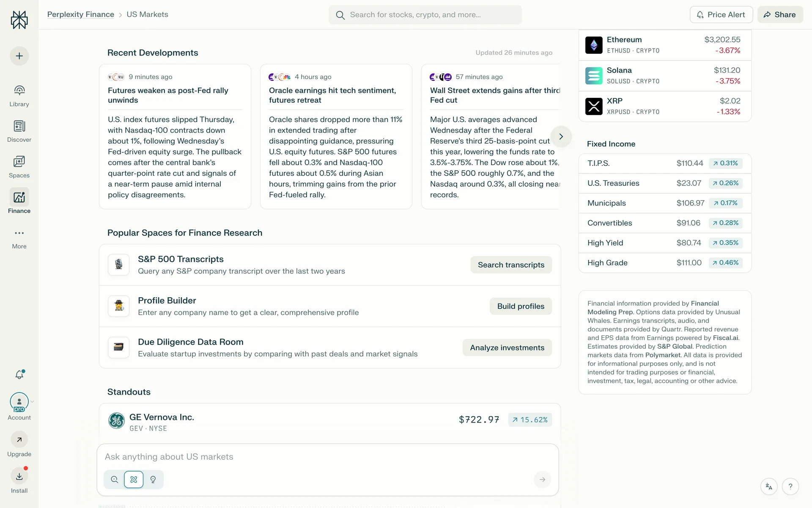The width and height of the screenshot is (812, 508).
Task: Open the Spaces sidebar section
Action: [x=19, y=167]
